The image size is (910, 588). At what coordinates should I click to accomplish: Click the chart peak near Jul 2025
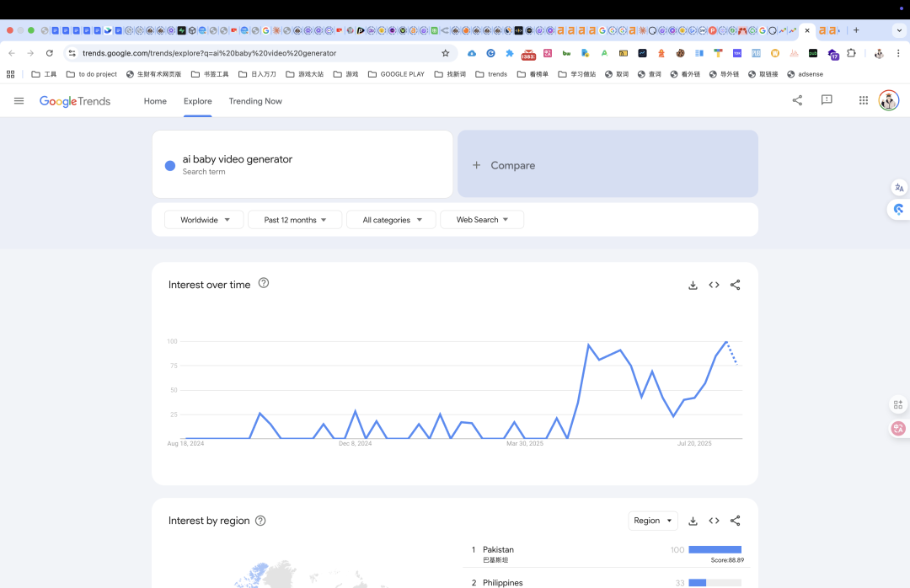coord(726,342)
